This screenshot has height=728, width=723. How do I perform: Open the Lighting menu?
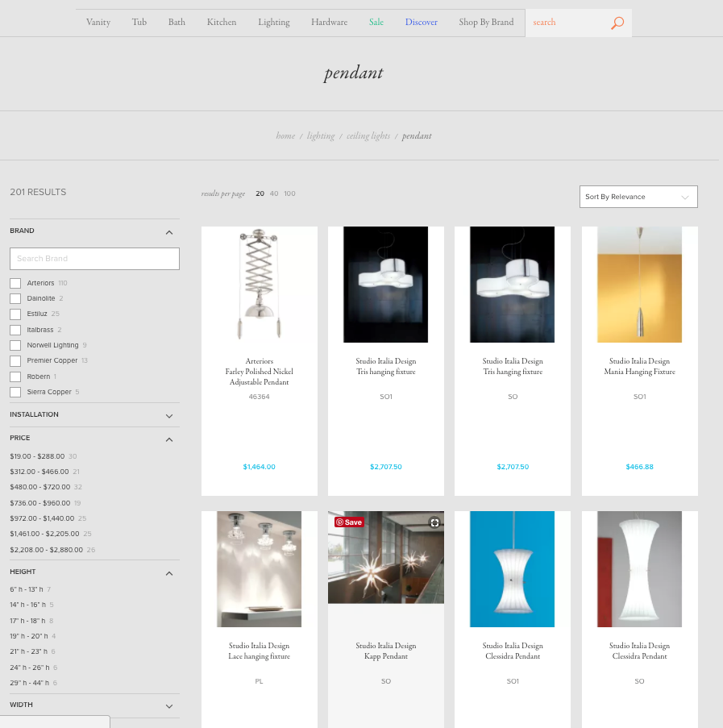point(274,23)
